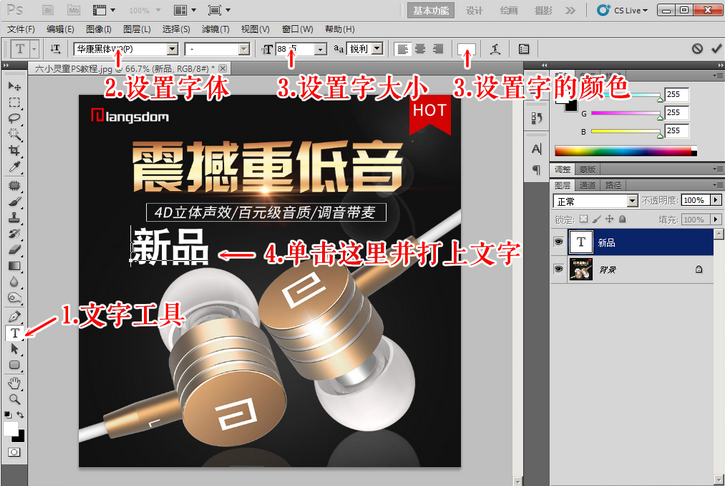Viewport: 725px width, 486px height.
Task: Open the 图层(L) menu
Action: 137,29
